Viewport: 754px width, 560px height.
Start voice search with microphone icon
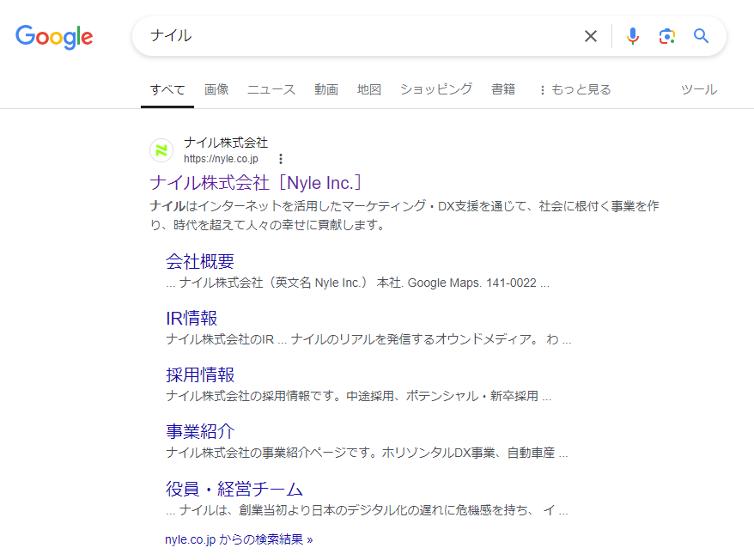(633, 36)
